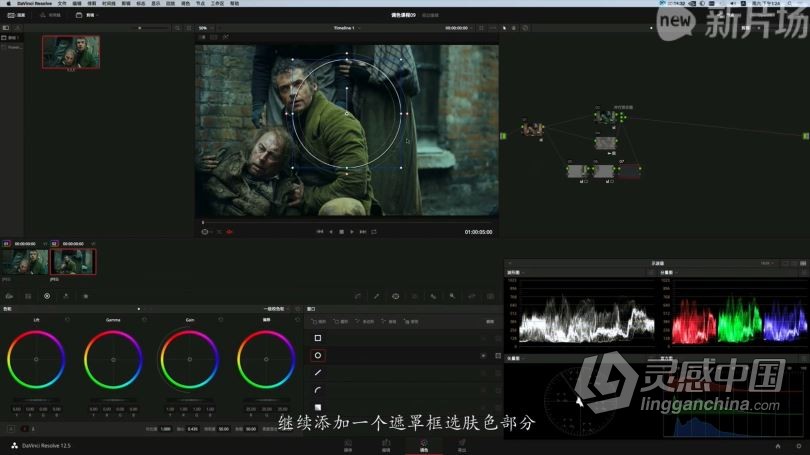Viewport: 810px width, 455px height.
Task: Open the Qualifier eyedropper palette
Action: 377,296
